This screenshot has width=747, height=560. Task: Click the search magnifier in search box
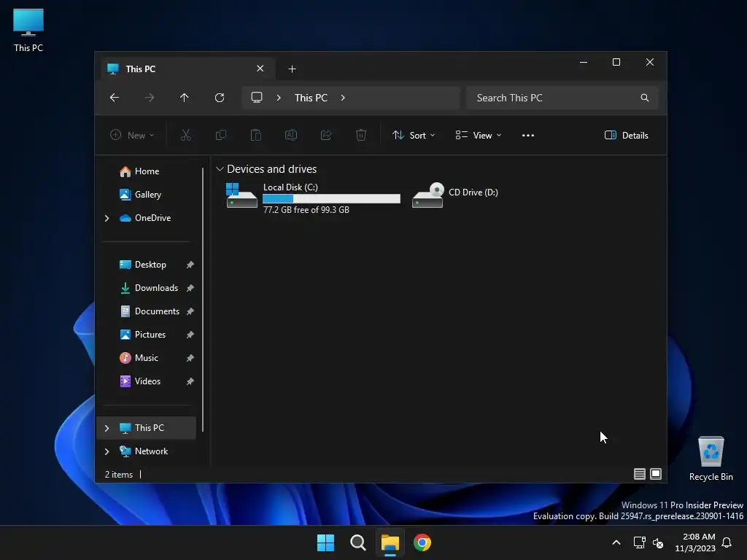(x=645, y=98)
